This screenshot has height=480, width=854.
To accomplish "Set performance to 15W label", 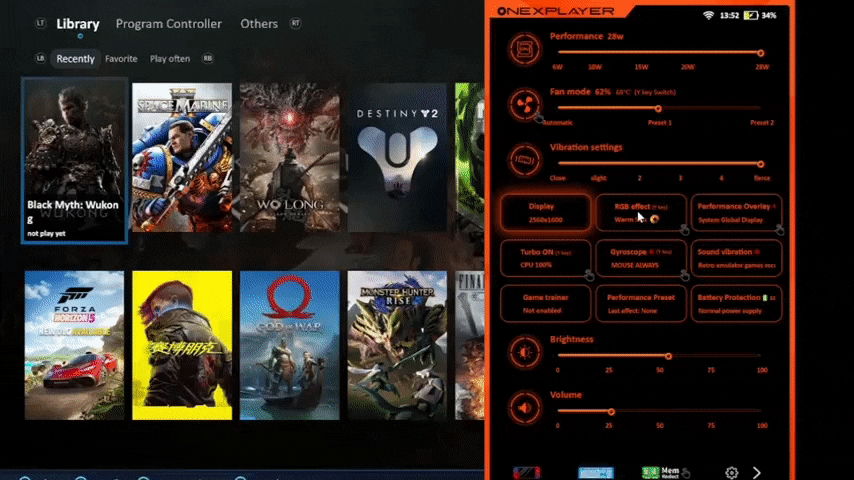I will click(641, 67).
